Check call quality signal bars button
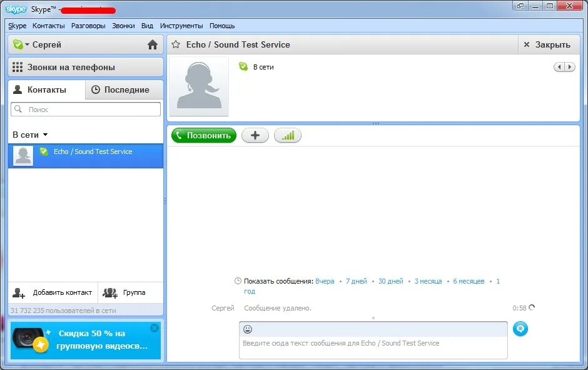Screen dimensions: 588x370 click(x=288, y=135)
